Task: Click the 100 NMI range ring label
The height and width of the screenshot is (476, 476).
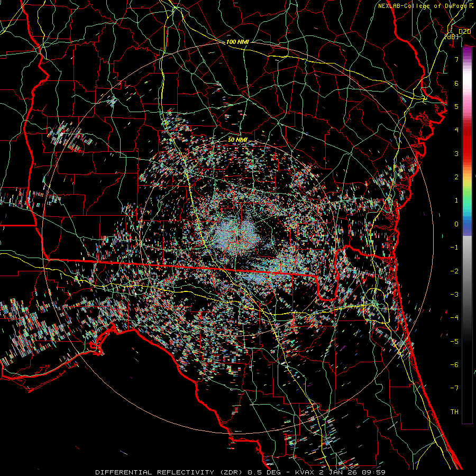Action: click(237, 42)
